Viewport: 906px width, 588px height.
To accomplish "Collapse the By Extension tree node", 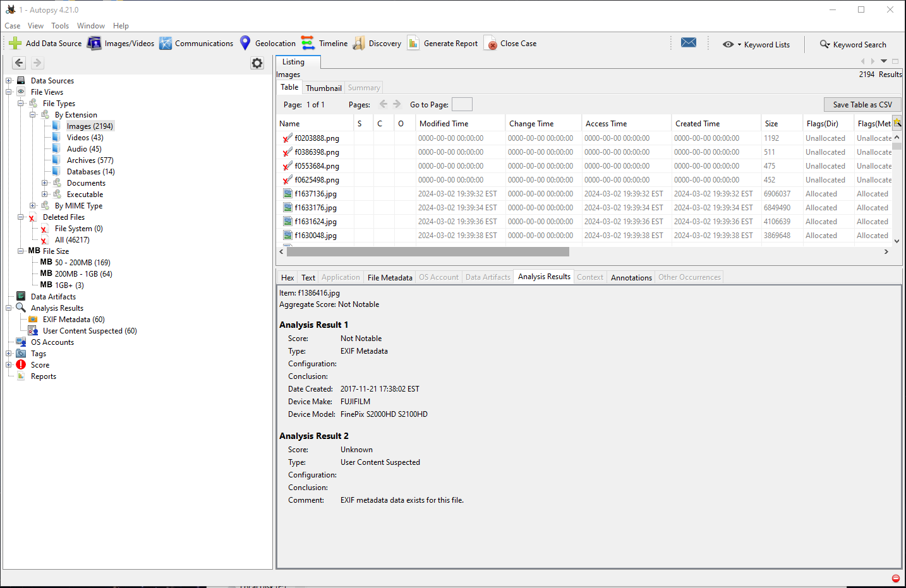I will point(33,114).
